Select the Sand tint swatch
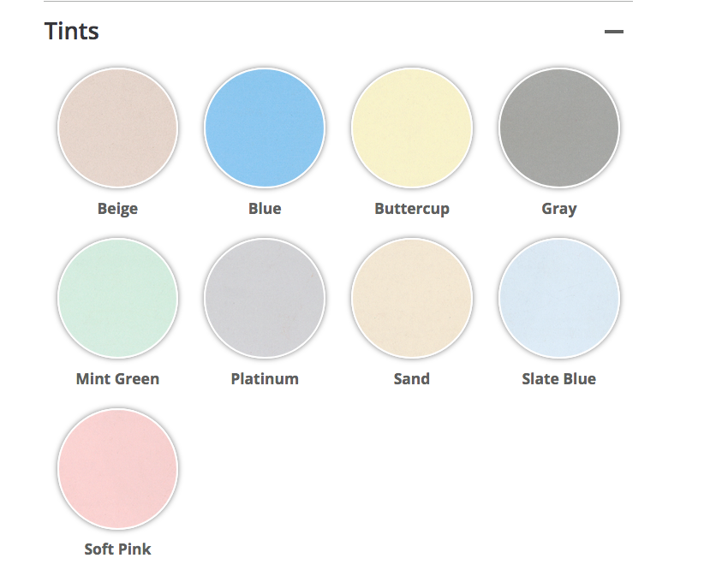This screenshot has width=728, height=576. [x=412, y=298]
